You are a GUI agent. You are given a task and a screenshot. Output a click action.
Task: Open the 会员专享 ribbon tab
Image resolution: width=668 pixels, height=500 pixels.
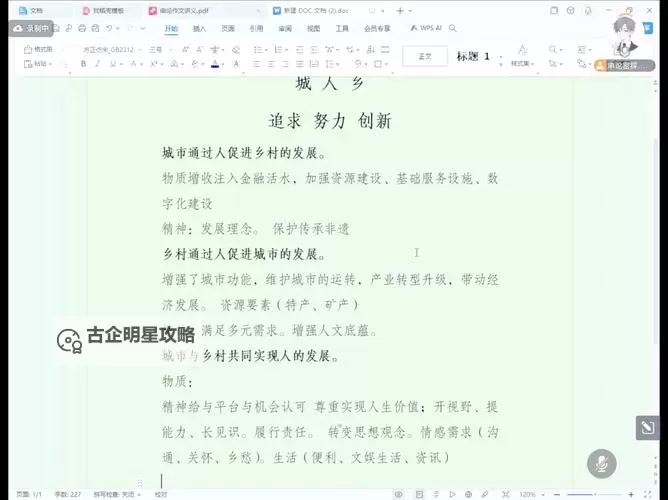point(377,29)
